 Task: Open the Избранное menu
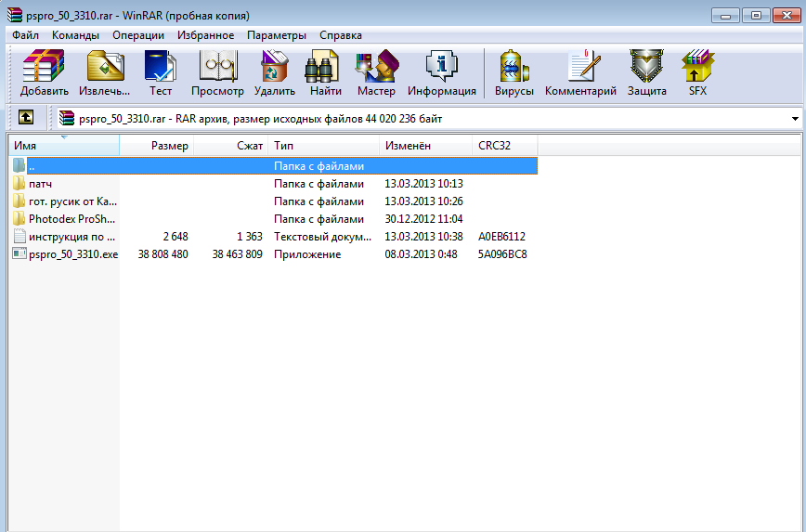point(205,35)
